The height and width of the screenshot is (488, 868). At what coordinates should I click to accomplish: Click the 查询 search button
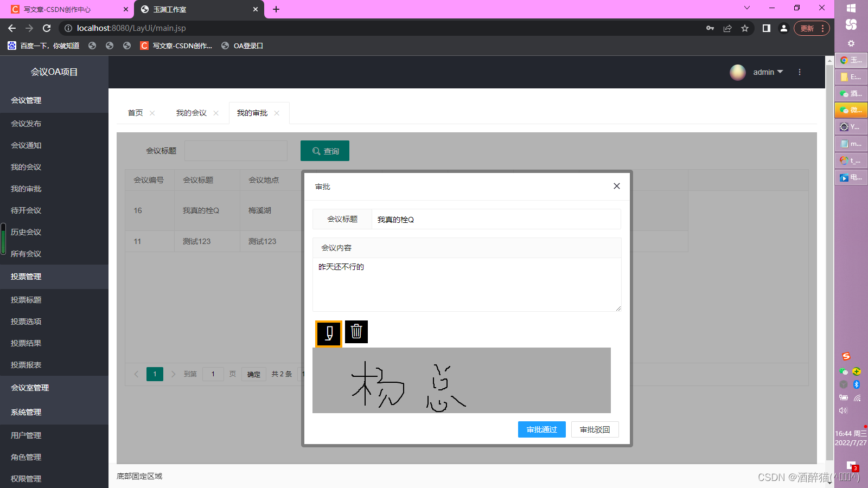[x=325, y=151]
